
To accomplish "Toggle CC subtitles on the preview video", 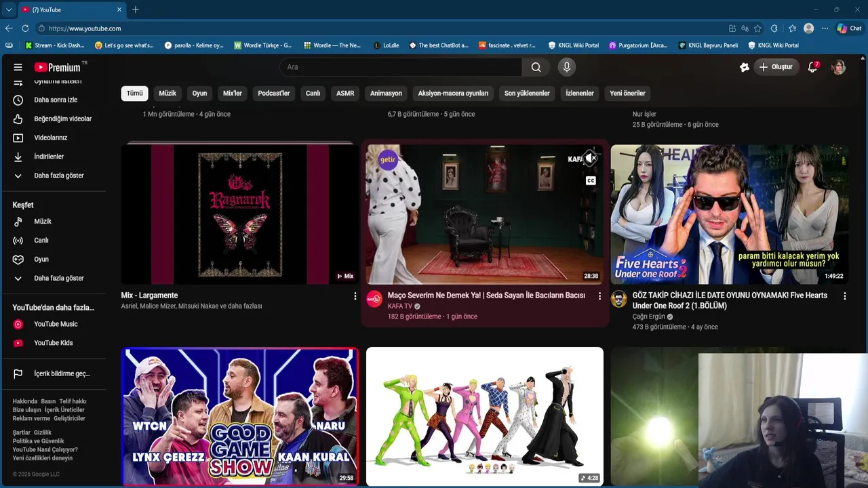I will click(x=591, y=180).
